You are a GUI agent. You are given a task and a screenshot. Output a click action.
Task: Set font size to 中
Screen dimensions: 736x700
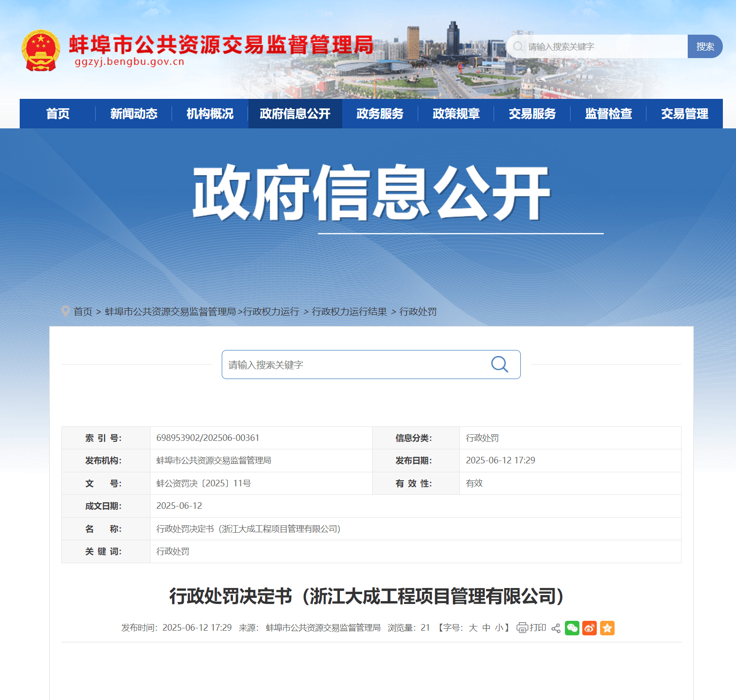tap(486, 628)
